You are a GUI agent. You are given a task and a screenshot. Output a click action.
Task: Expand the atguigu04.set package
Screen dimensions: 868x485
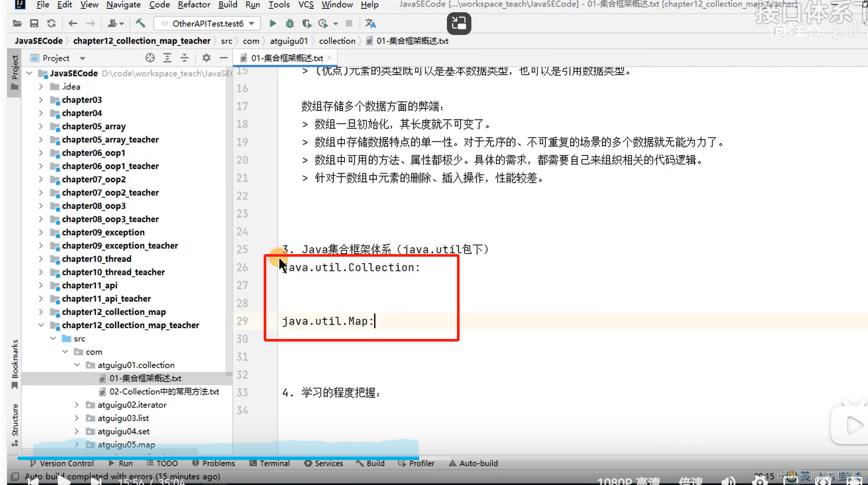77,431
